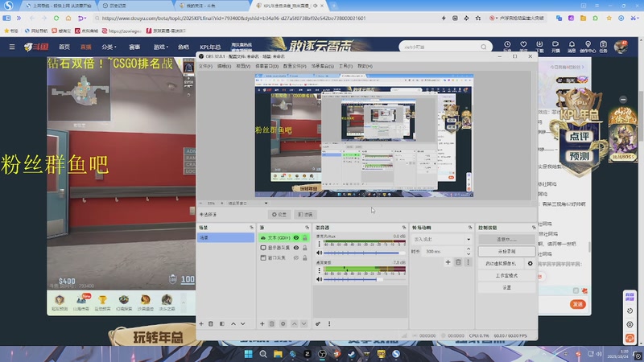
Task: Click Start Recording button in Controls
Action: [507, 251]
